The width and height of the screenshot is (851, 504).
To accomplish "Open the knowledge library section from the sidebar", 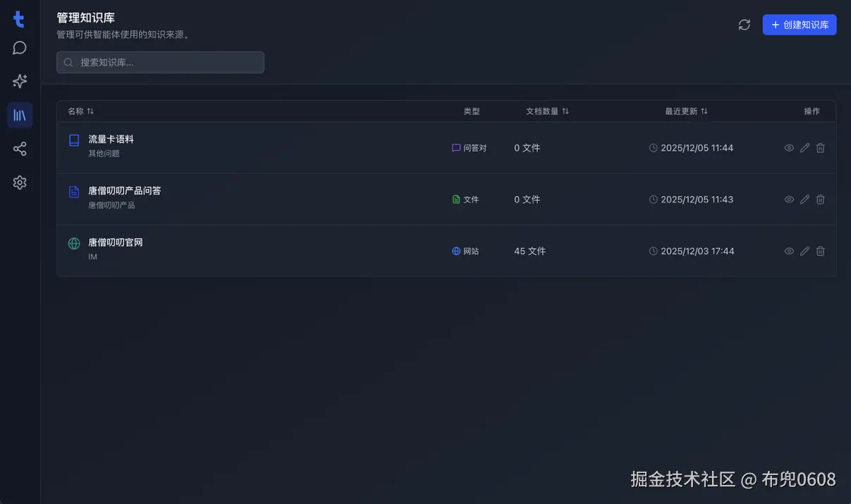I will point(19,115).
